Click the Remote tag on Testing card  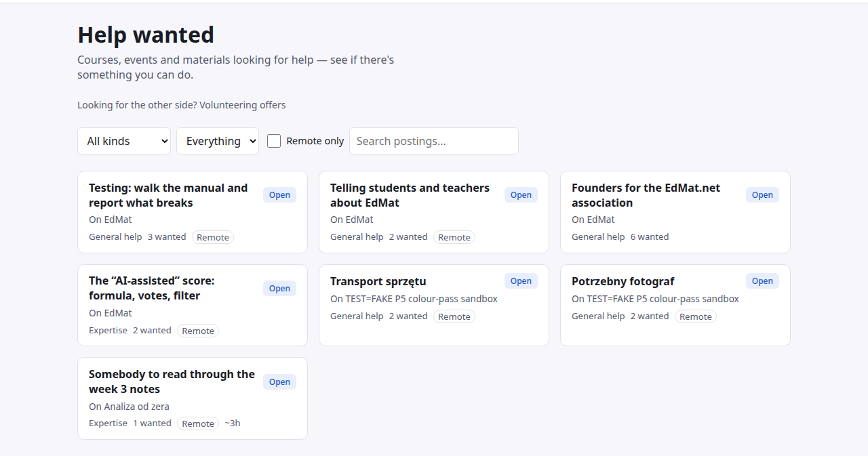click(x=213, y=237)
